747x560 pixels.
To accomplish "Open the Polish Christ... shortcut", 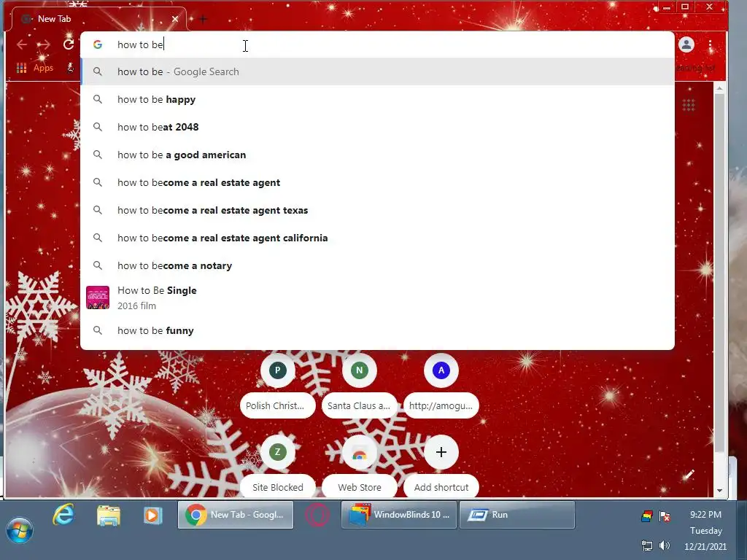I will (278, 386).
